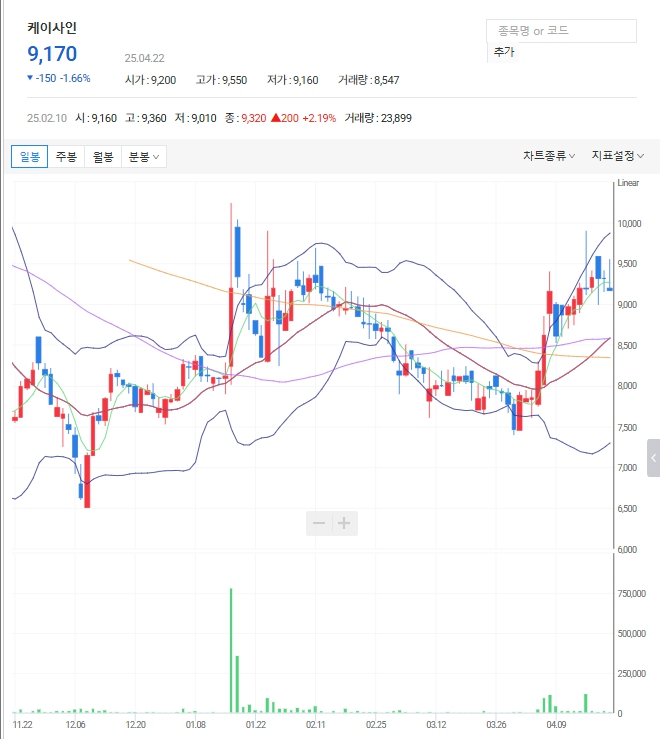Click the 고가:9,550 high price

coord(222,80)
